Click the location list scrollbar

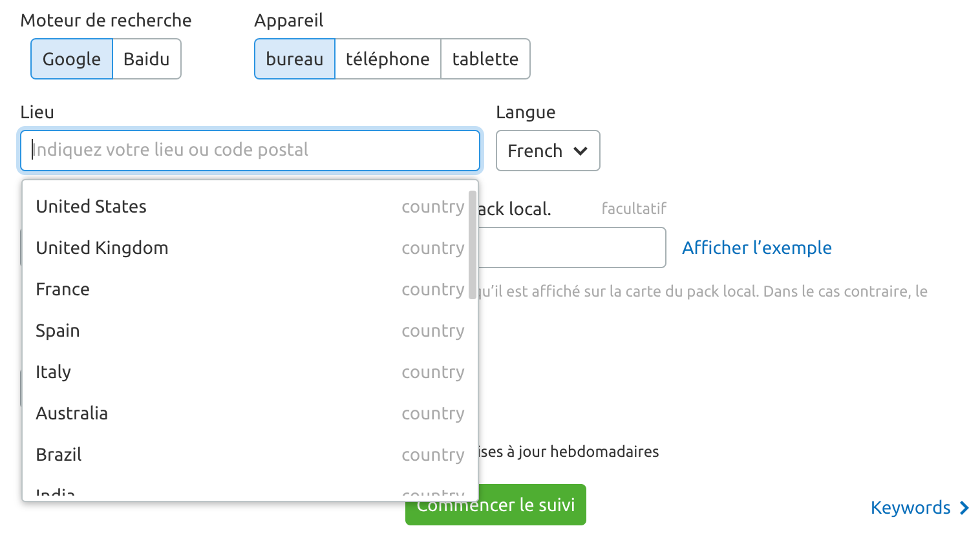point(473,244)
